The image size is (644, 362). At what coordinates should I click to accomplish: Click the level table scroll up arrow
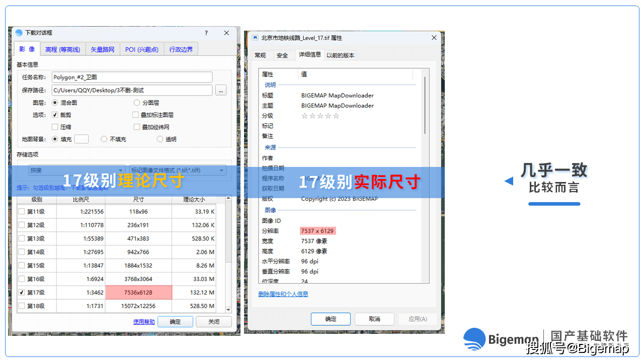tap(228, 199)
